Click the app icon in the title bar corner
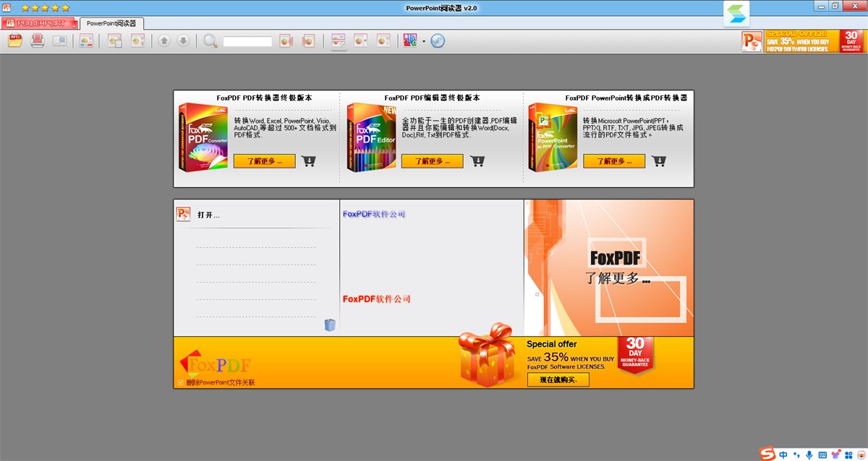Image resolution: width=868 pixels, height=461 pixels. [7, 7]
